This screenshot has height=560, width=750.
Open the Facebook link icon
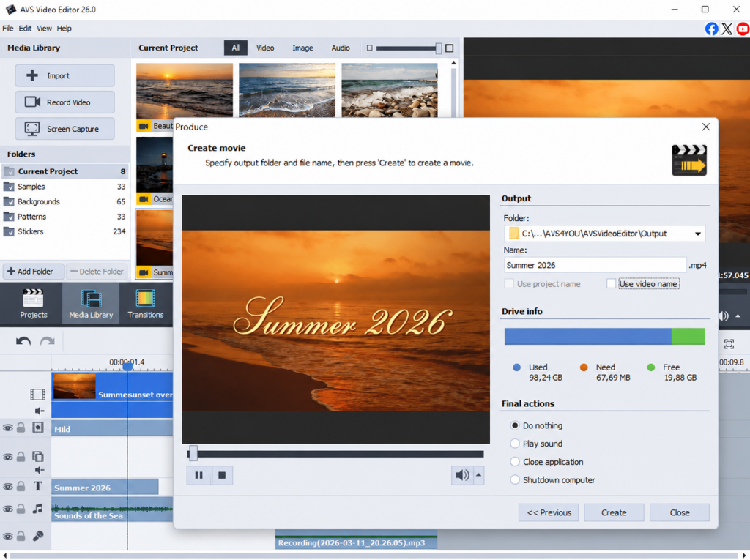pos(711,29)
